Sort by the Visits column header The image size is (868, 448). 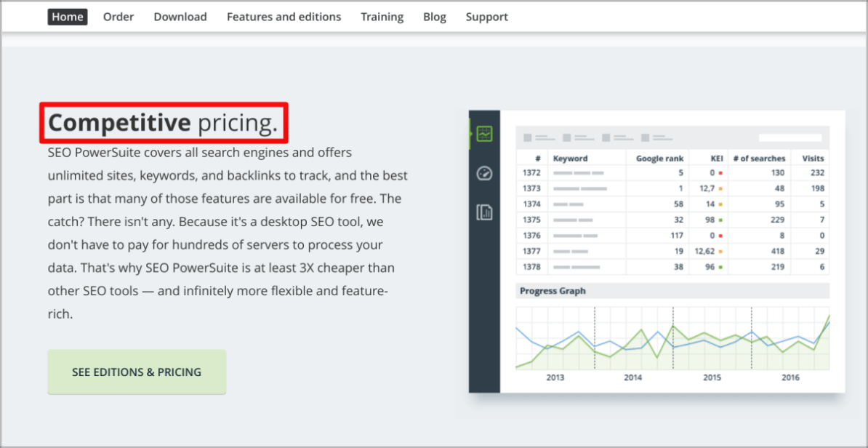(x=813, y=158)
